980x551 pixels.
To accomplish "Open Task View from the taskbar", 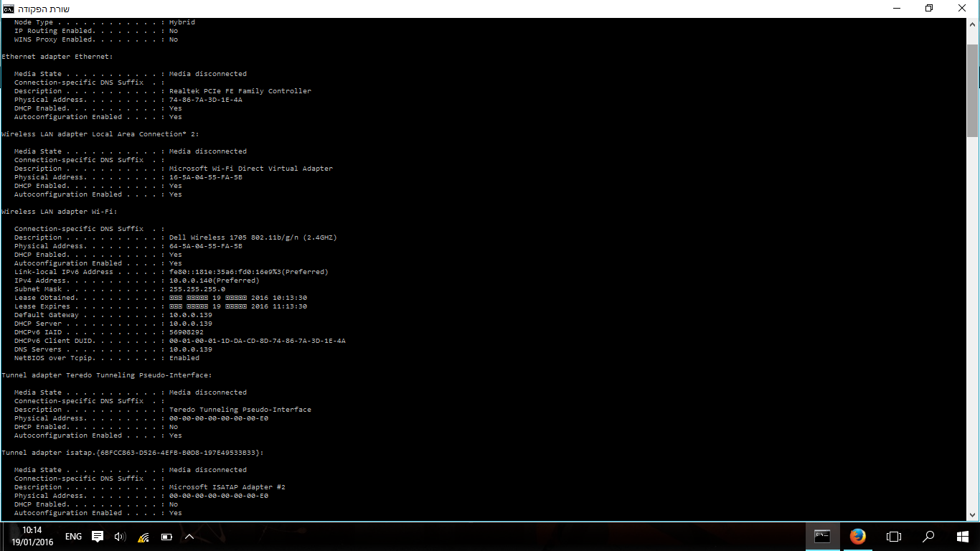I will click(893, 536).
